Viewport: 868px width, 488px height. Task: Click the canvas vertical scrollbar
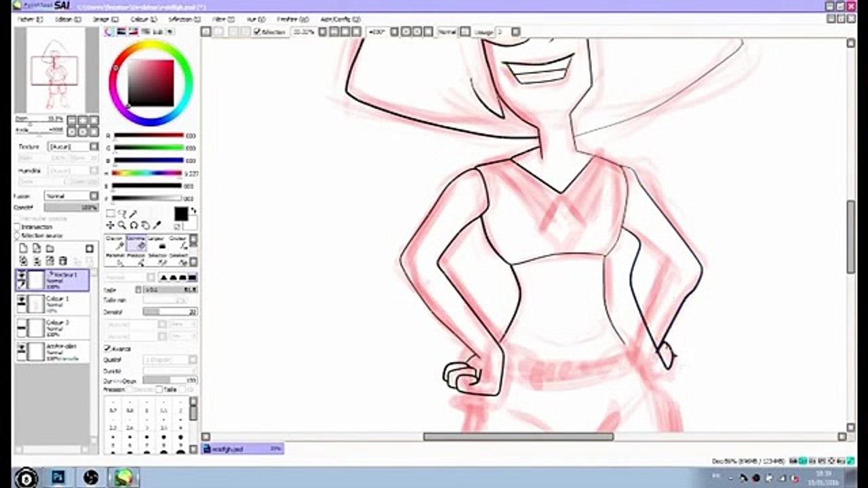851,237
